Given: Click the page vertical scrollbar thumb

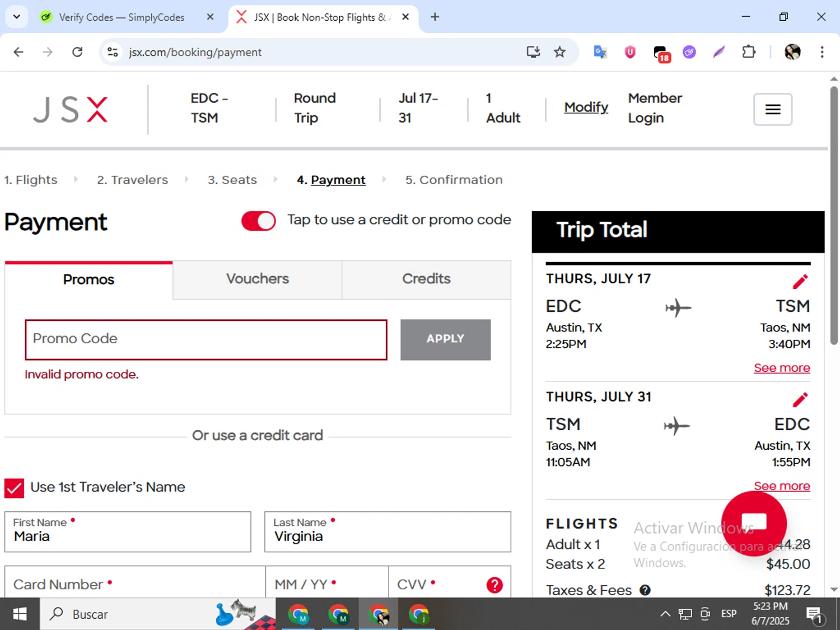Looking at the screenshot, I should pos(834,215).
